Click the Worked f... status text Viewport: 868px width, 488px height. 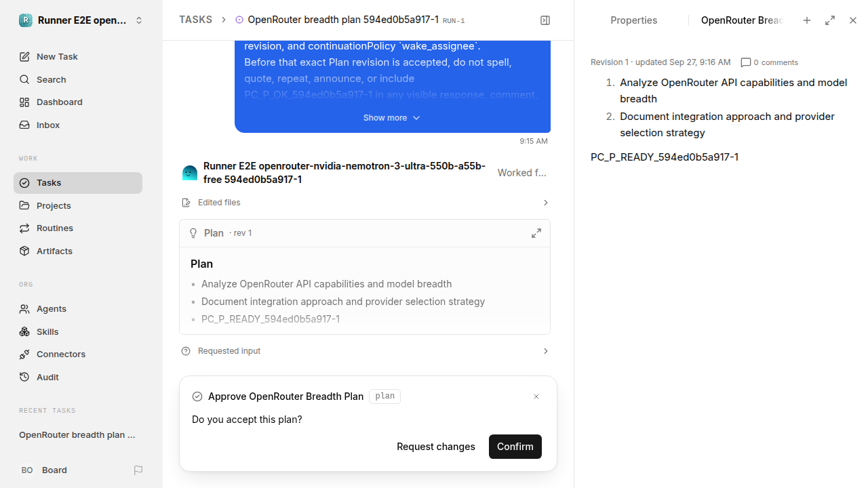coord(522,173)
